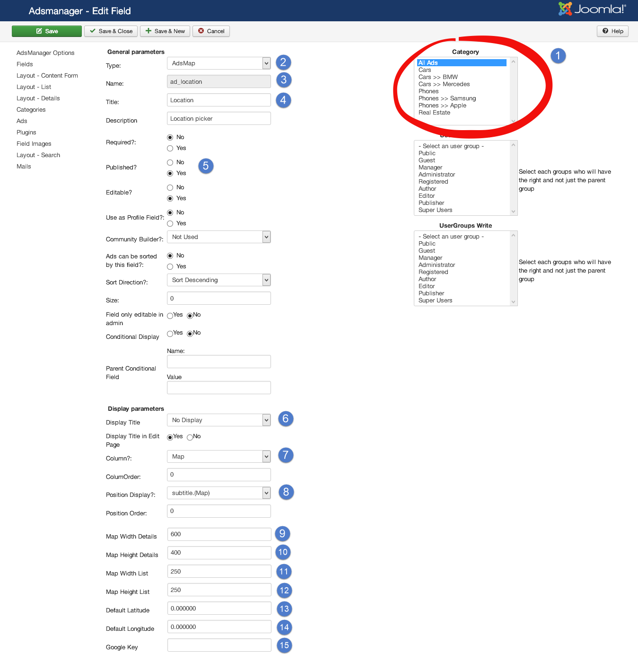Open the Type dropdown showing AdsMap
Viewport: 638px width, 672px height.
218,63
